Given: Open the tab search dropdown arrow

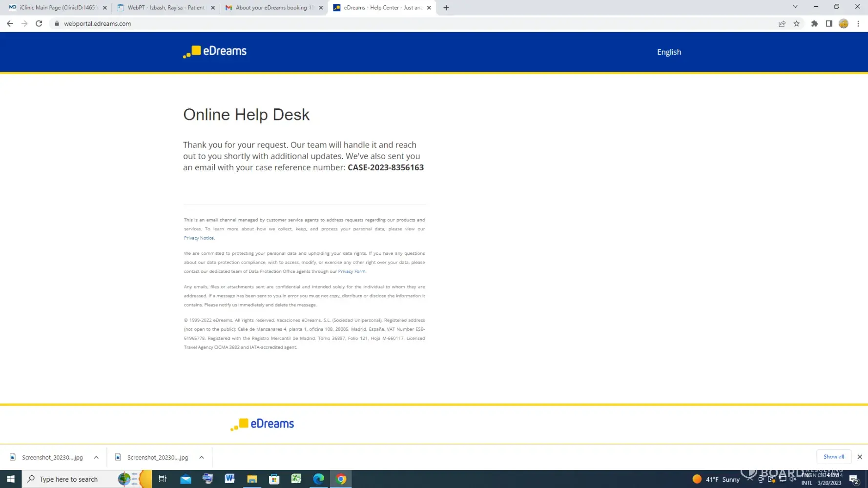Looking at the screenshot, I should coord(795,7).
